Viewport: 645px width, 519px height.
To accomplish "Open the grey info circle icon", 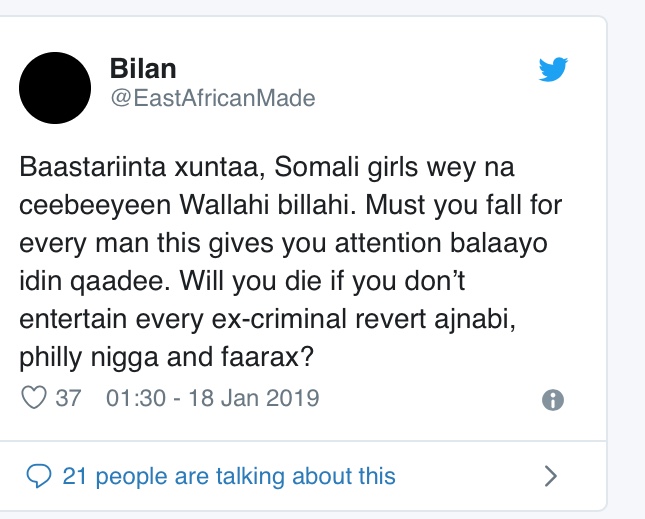I will point(553,400).
